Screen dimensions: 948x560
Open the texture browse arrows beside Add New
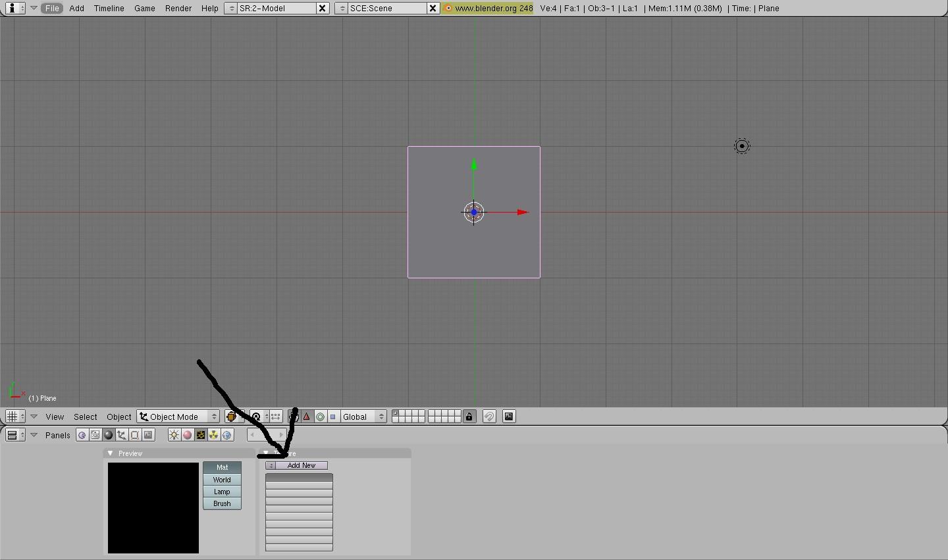[271, 465]
